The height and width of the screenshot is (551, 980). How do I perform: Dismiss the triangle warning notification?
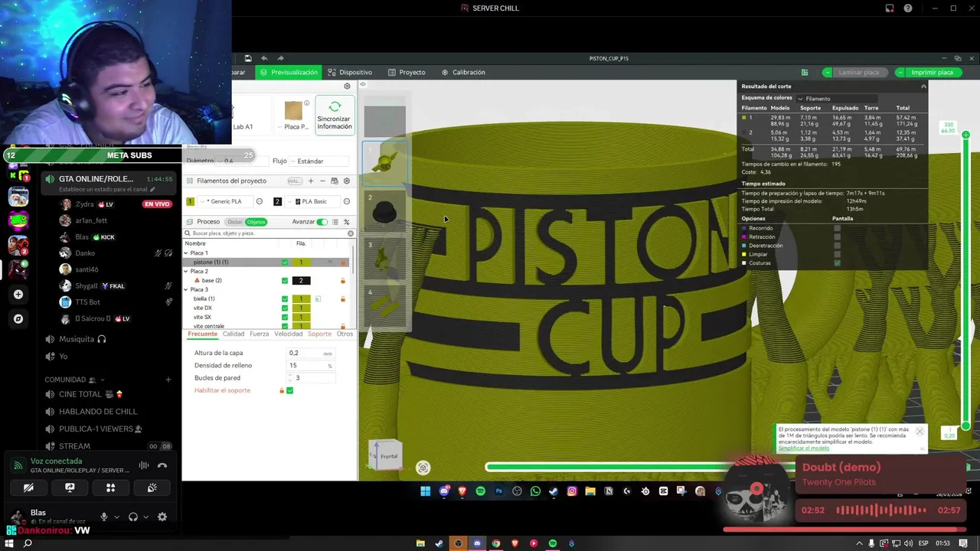click(920, 432)
